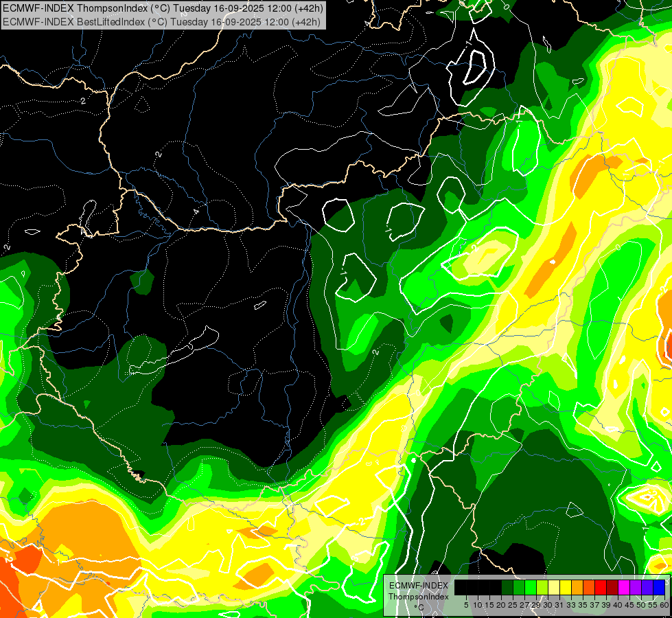
Task: Pick the dark red 39–40 legend swatch
Action: (612, 588)
